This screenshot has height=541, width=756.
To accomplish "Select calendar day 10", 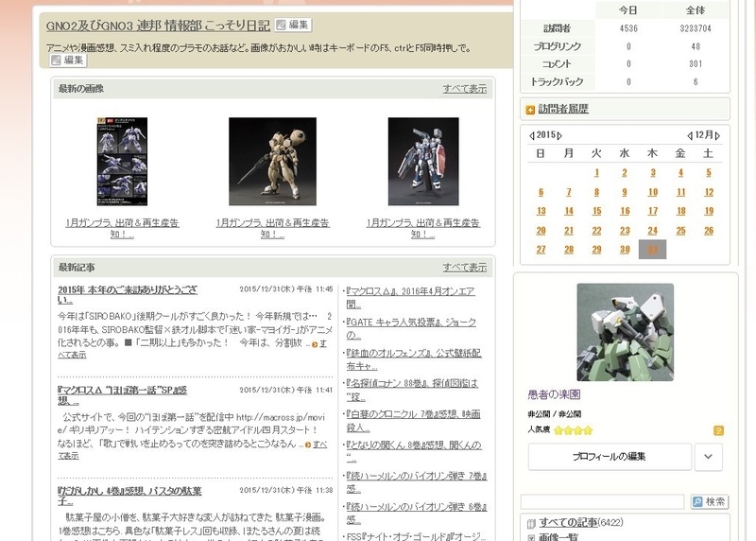I will 652,192.
